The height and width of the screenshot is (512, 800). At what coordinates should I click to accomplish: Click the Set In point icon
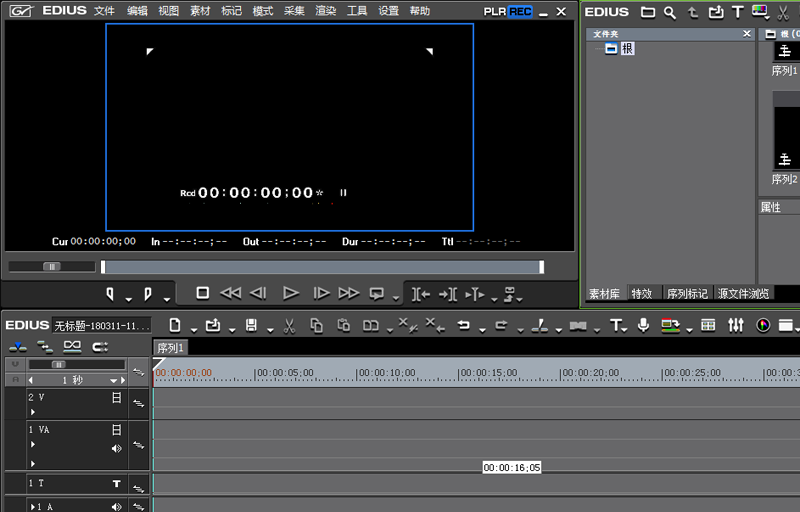click(111, 293)
